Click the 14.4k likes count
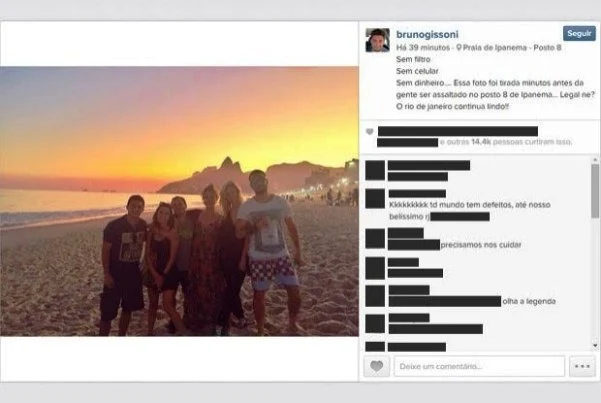The width and height of the screenshot is (601, 403). (481, 142)
